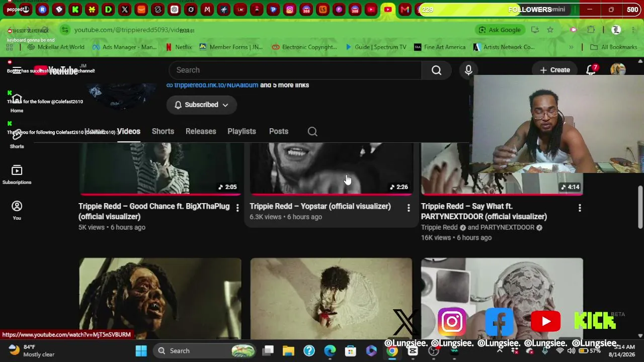Screen dimensions: 644x362
Task: Select the Videos channel tab
Action: (x=129, y=132)
